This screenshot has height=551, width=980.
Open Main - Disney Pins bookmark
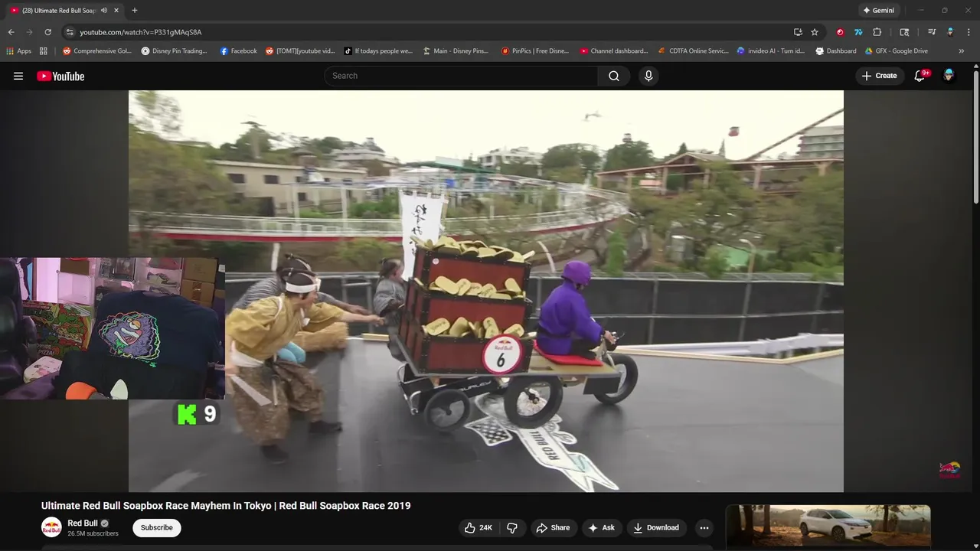click(x=456, y=51)
